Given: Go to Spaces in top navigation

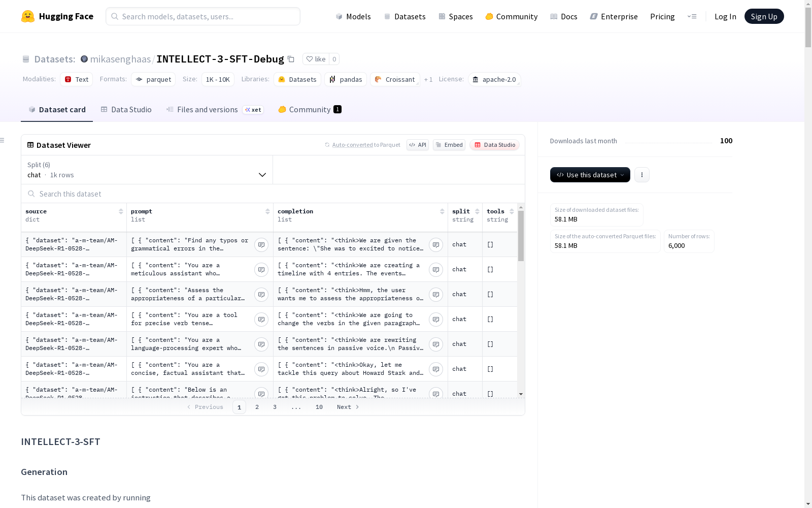Looking at the screenshot, I should pos(456,16).
